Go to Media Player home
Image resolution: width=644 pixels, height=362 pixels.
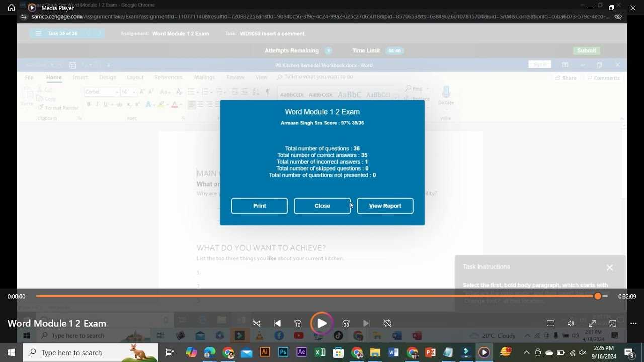point(11,8)
